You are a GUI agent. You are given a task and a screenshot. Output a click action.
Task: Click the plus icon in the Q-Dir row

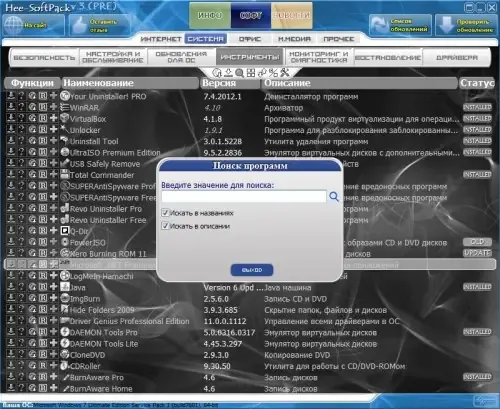(x=53, y=231)
